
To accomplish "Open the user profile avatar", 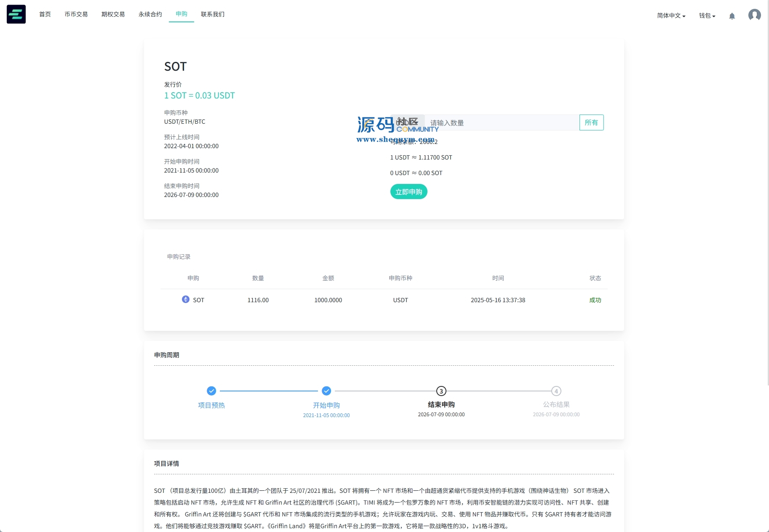I will [x=754, y=15].
